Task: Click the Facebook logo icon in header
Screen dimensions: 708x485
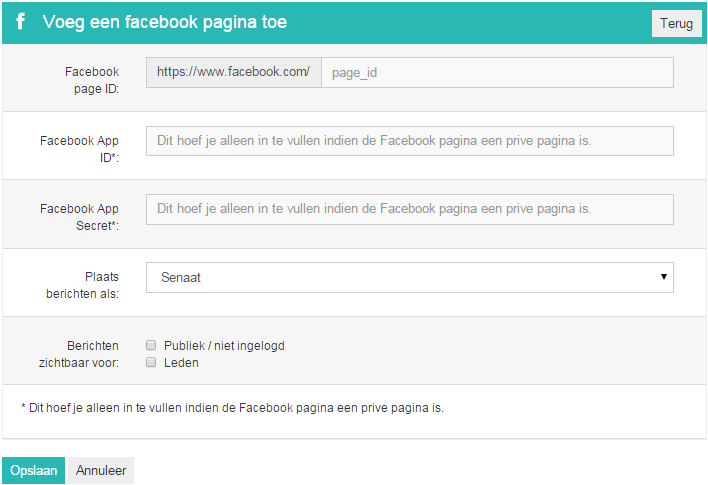Action: (20, 21)
